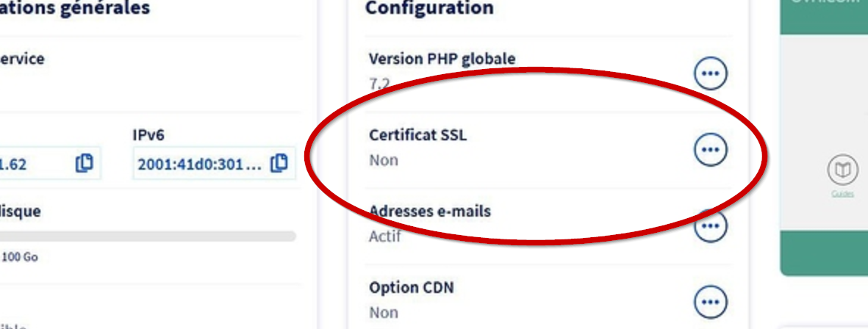Click the Certificat SSL label
Viewport: 868px width, 329px height.
tap(418, 135)
